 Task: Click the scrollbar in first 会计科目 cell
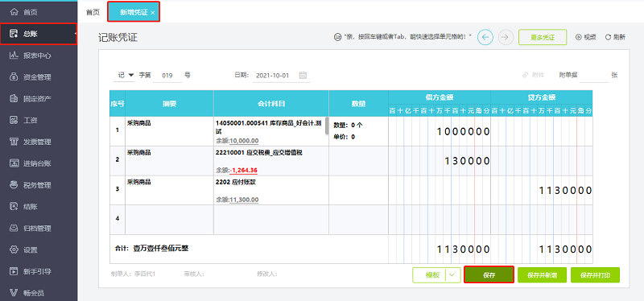pos(327,126)
